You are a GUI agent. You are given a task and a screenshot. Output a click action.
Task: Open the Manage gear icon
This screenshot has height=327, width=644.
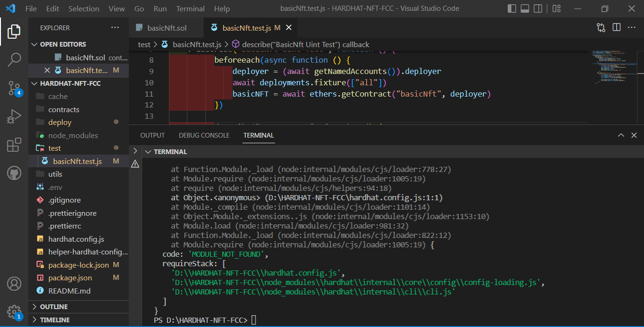[14, 312]
